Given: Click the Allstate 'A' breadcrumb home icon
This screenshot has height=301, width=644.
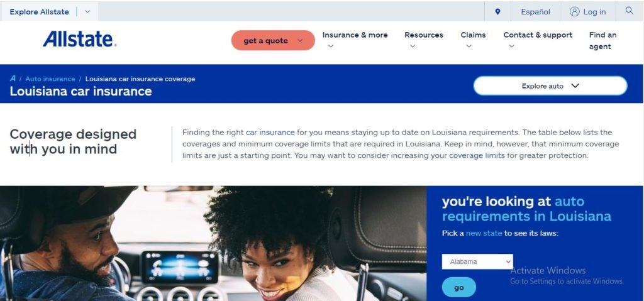Looking at the screenshot, I should (x=13, y=79).
